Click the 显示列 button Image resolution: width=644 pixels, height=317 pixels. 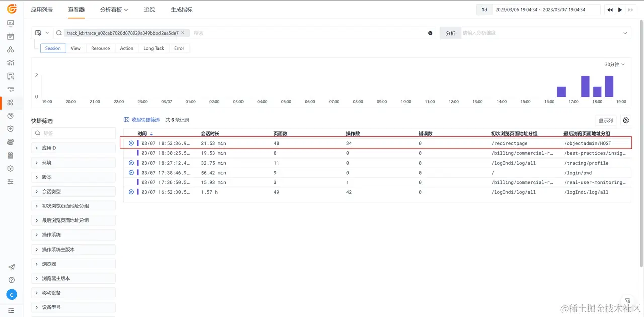[606, 121]
